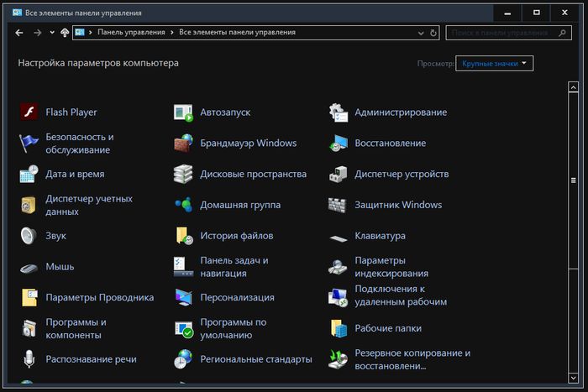
Task: Click the Дата и время calendar icon
Action: pyautogui.click(x=29, y=175)
